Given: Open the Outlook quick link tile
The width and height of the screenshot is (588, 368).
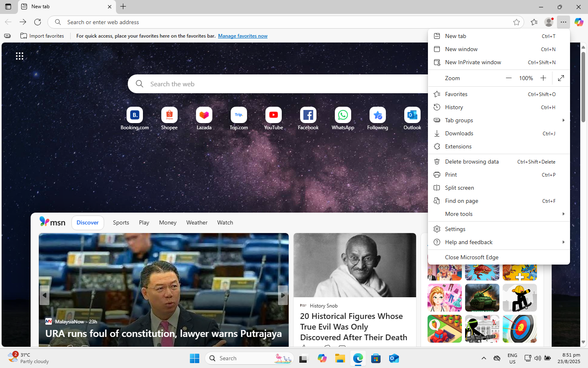Looking at the screenshot, I should coord(412,119).
